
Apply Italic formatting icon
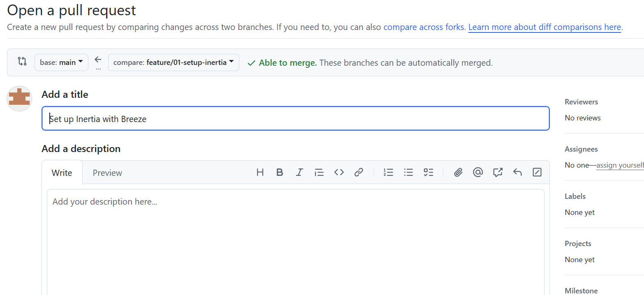pyautogui.click(x=299, y=173)
